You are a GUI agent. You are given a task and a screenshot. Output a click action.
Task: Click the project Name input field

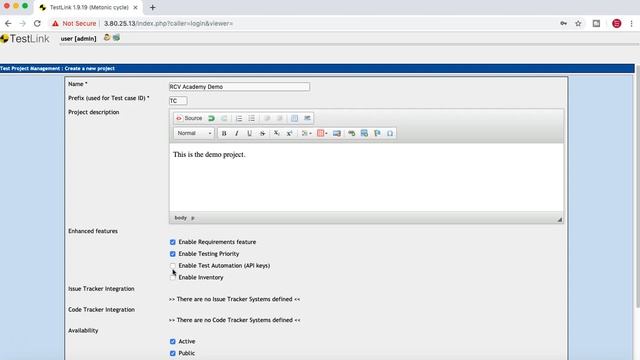pyautogui.click(x=240, y=87)
